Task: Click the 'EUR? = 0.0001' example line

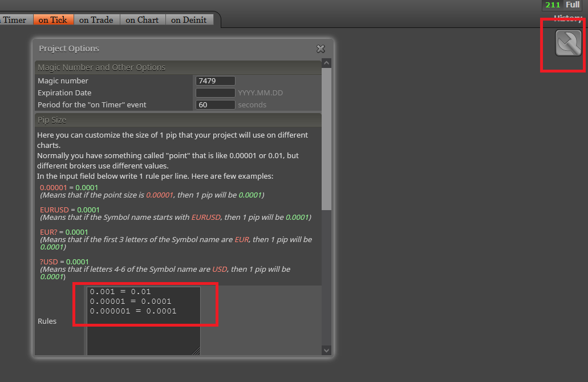Action: point(64,232)
